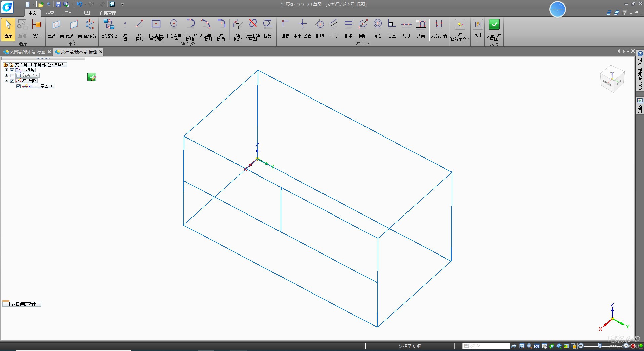This screenshot has width=644, height=351.
Task: Choose the 重合平面 coincident plane tool
Action: pos(56,29)
